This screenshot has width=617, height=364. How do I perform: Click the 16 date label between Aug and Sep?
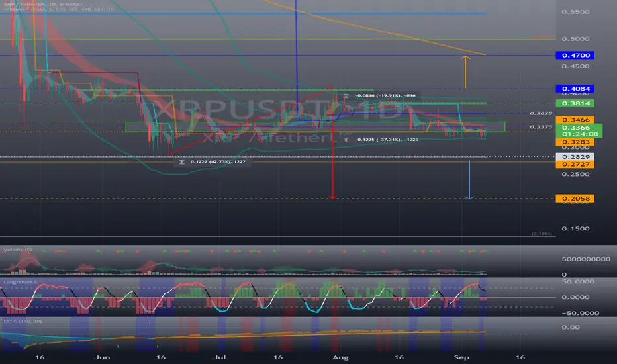click(x=399, y=357)
